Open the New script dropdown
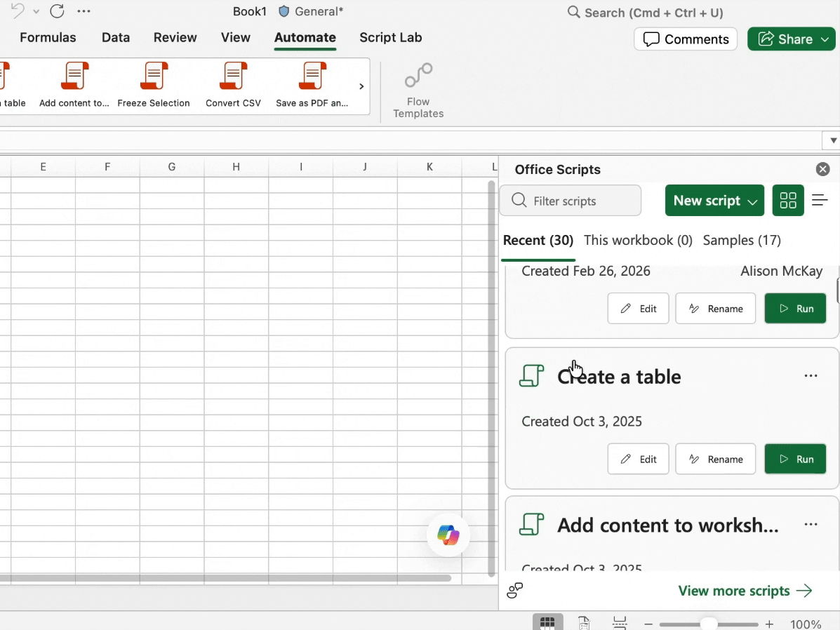 click(x=714, y=200)
